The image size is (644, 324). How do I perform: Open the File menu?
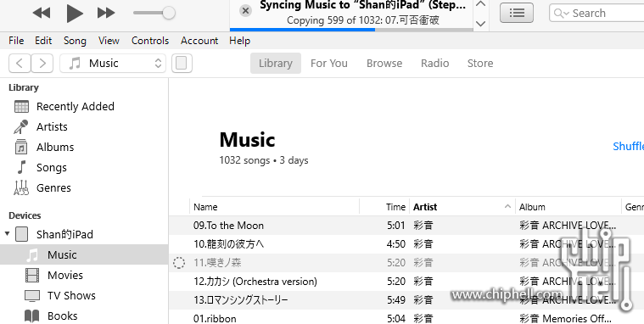(x=16, y=41)
